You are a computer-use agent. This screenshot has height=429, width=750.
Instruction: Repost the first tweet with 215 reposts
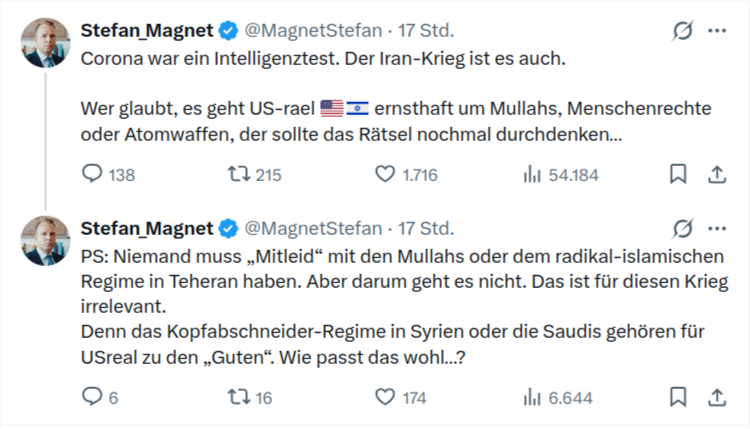tap(238, 175)
